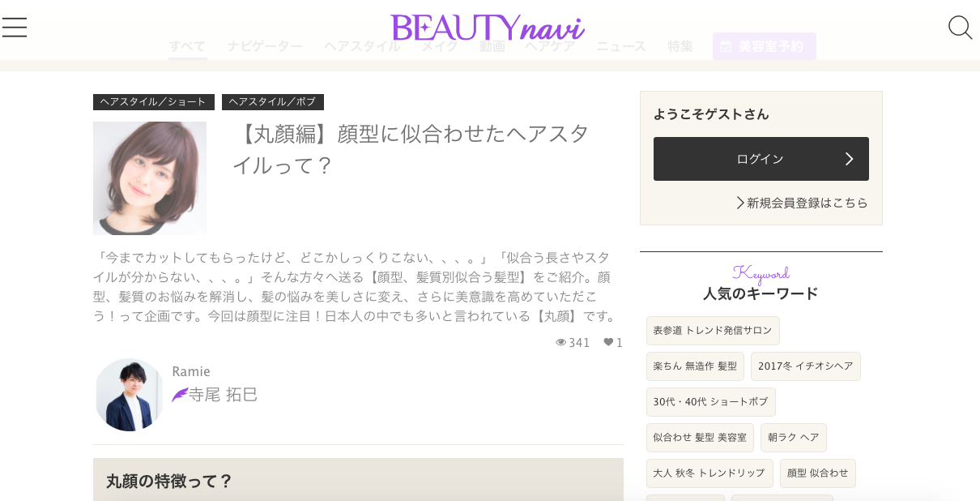Click the ヘアスタイル／ショート category tag

click(153, 102)
